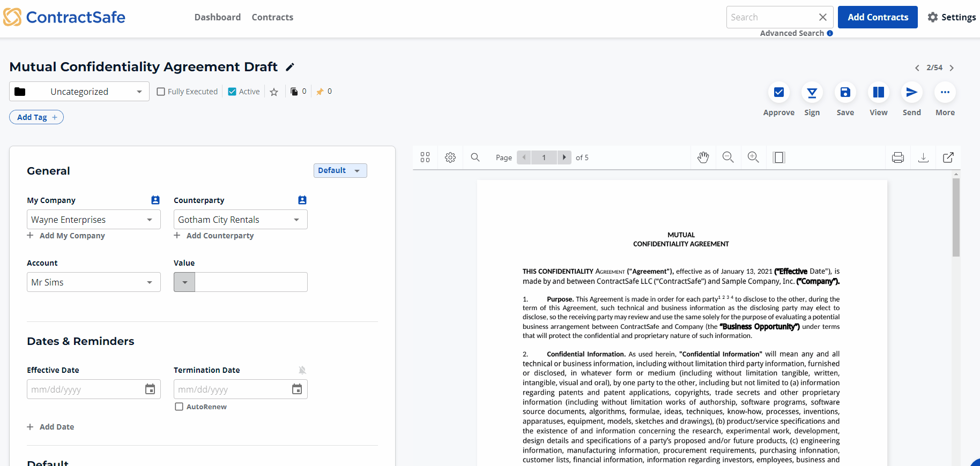Viewport: 980px width, 466px height.
Task: Click the Send arrow icon
Action: 911,93
